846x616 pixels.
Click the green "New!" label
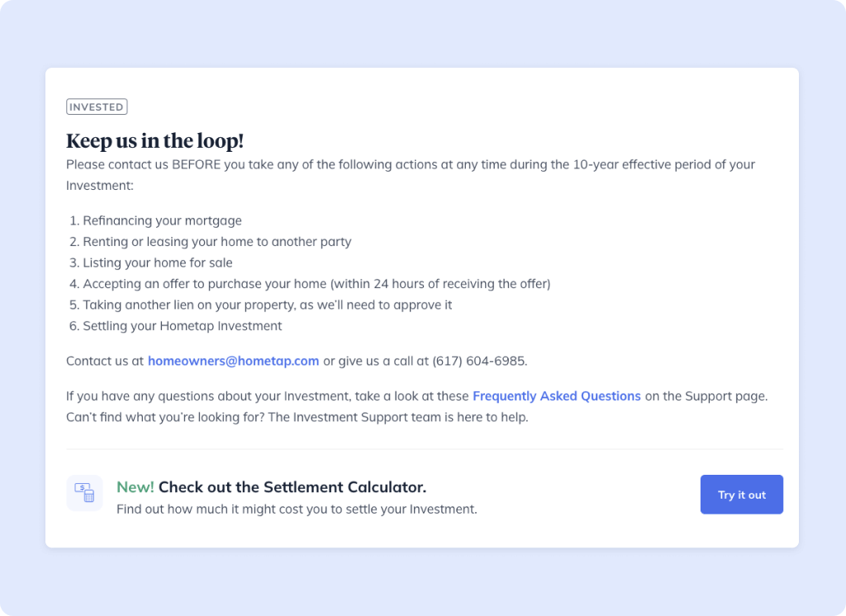coord(135,487)
